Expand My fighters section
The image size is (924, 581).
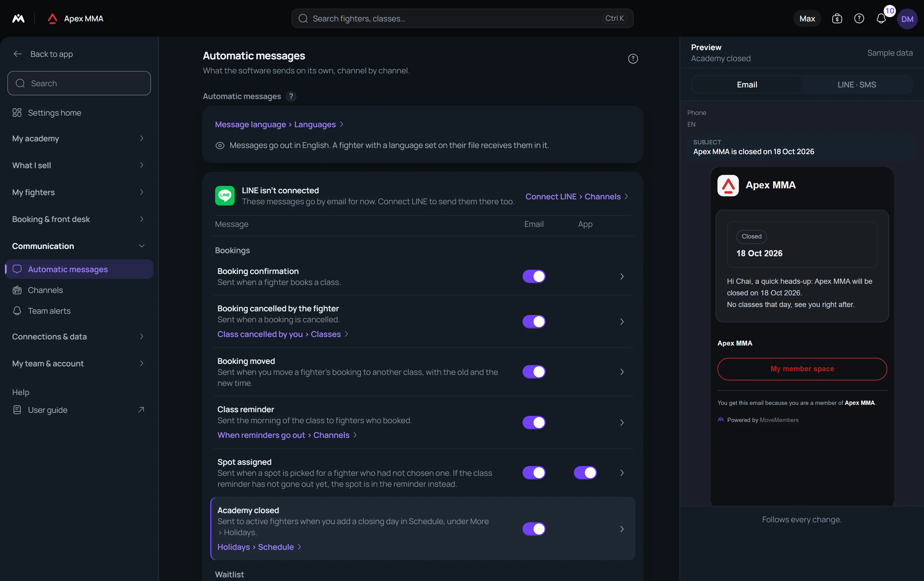click(79, 192)
